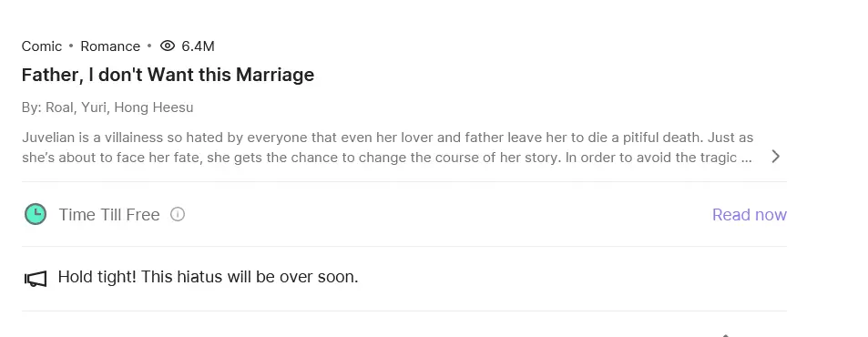Select the Romance genre label

click(x=110, y=46)
